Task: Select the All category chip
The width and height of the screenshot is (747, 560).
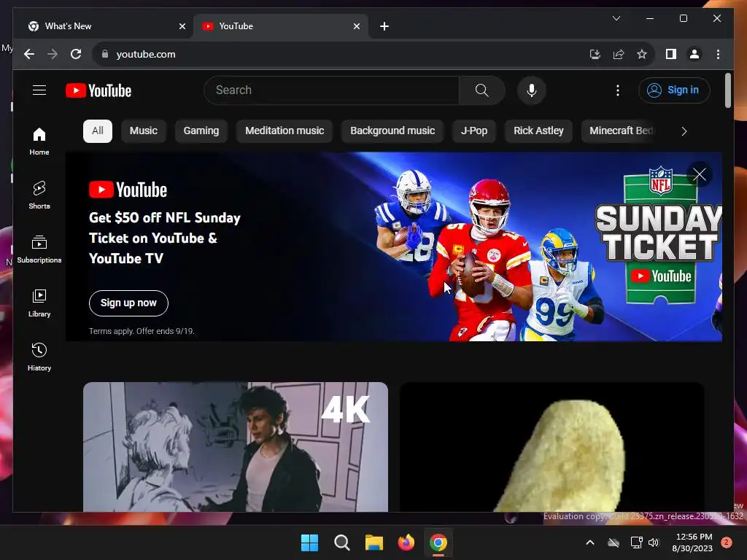Action: click(98, 131)
